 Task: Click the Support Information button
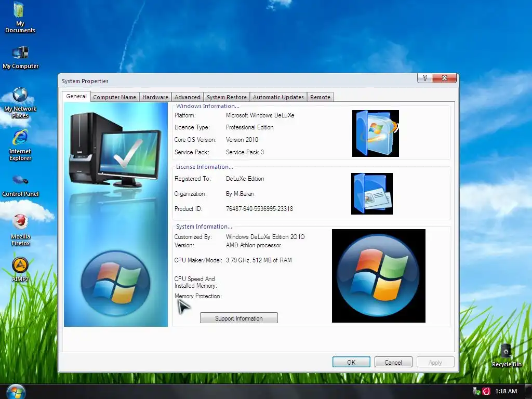click(239, 318)
